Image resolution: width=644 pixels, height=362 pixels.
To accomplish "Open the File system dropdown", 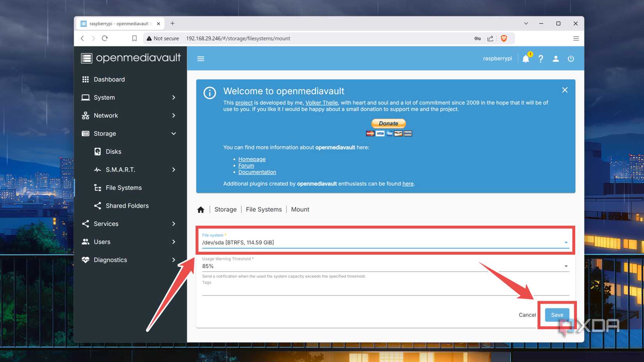I will pyautogui.click(x=385, y=243).
